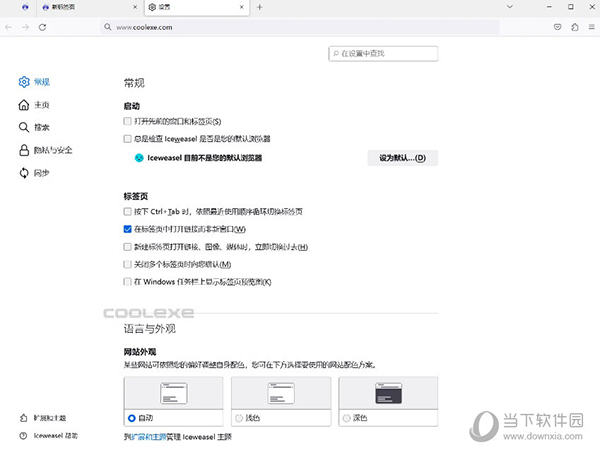Screen dimensions: 600x457
Task: Click the Set as default (D) button
Action: [403, 158]
